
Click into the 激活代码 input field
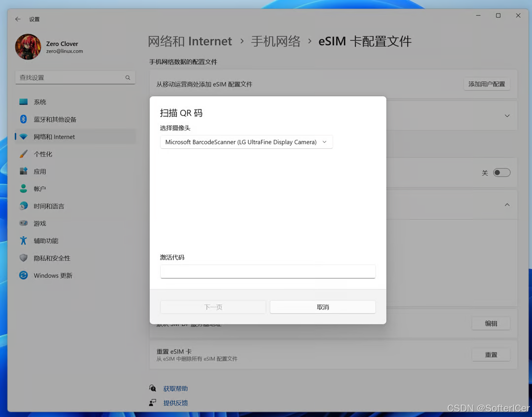[267, 272]
